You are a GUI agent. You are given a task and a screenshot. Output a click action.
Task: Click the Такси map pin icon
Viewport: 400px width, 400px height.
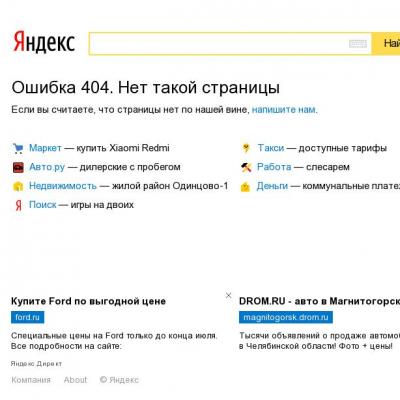[x=246, y=148]
